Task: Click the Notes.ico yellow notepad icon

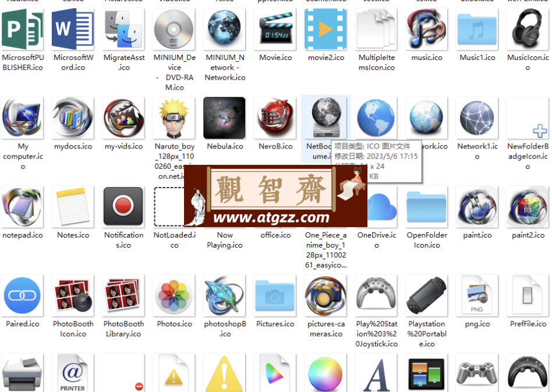Action: click(x=73, y=207)
